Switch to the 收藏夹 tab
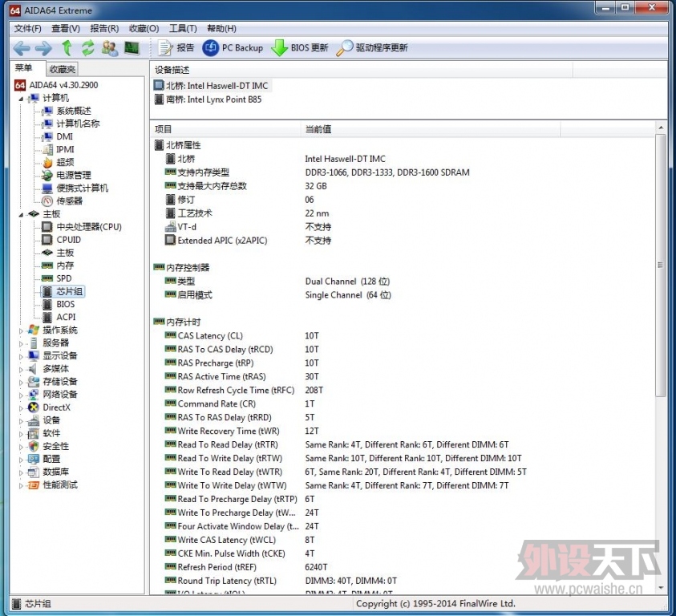The image size is (676, 616). click(x=62, y=69)
